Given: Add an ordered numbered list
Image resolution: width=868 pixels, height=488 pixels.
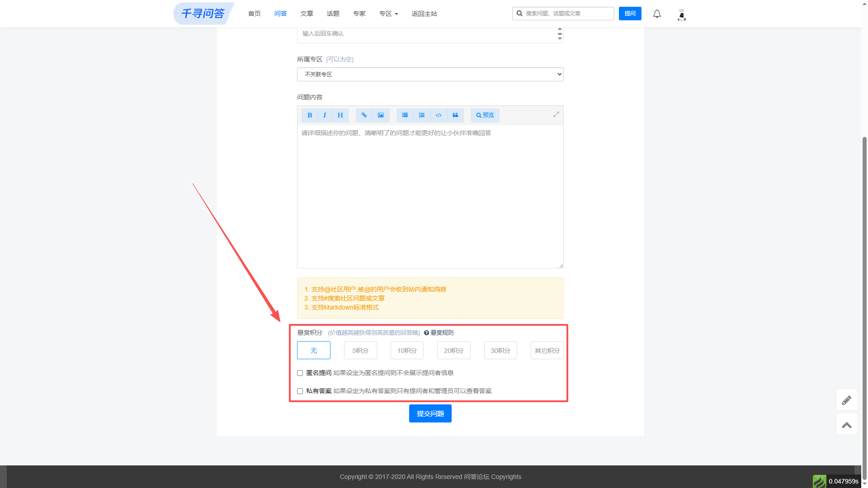Looking at the screenshot, I should 422,115.
